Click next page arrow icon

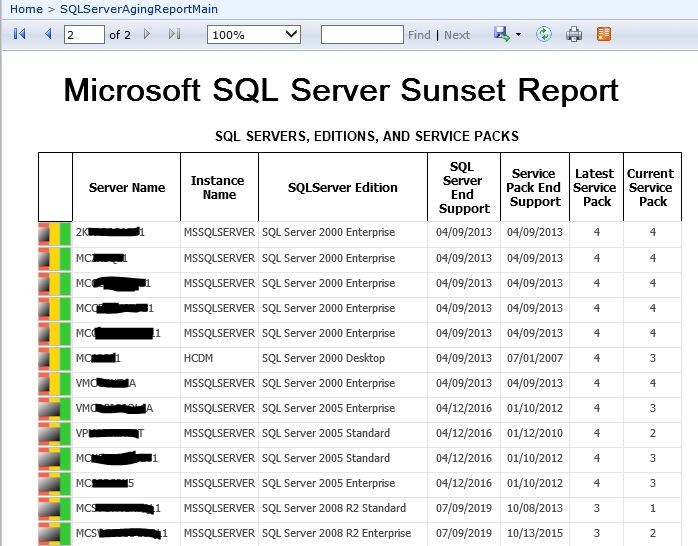point(147,34)
